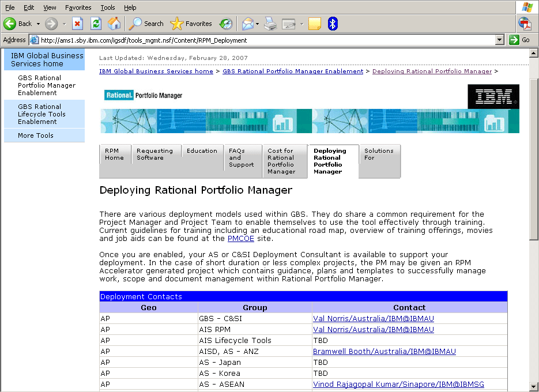Follow the GBS Rational Portfolio Manager Enablement breadcrumb
Screen dimensions: 539x392
pyautogui.click(x=293, y=71)
